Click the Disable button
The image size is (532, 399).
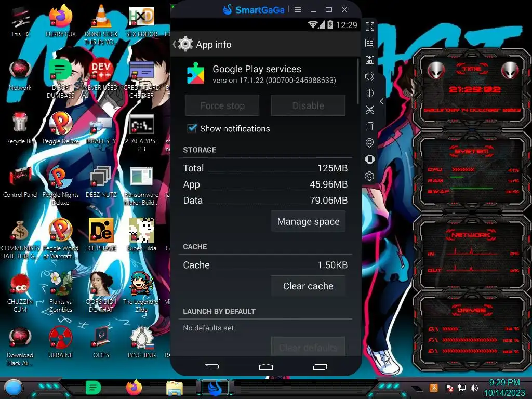coord(308,105)
